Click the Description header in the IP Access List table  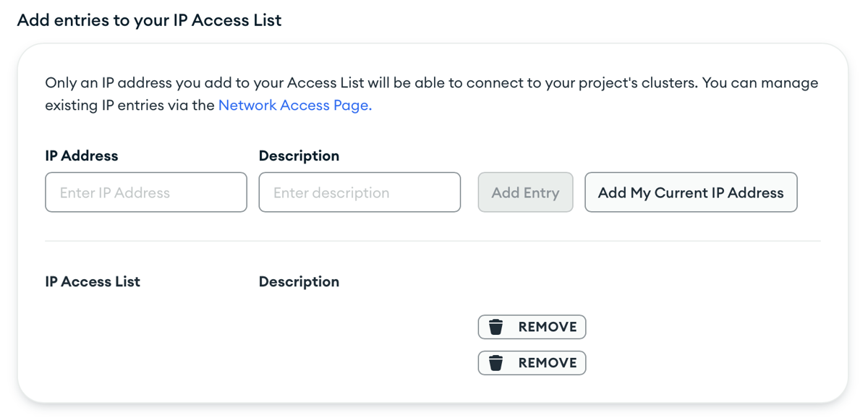pos(299,281)
